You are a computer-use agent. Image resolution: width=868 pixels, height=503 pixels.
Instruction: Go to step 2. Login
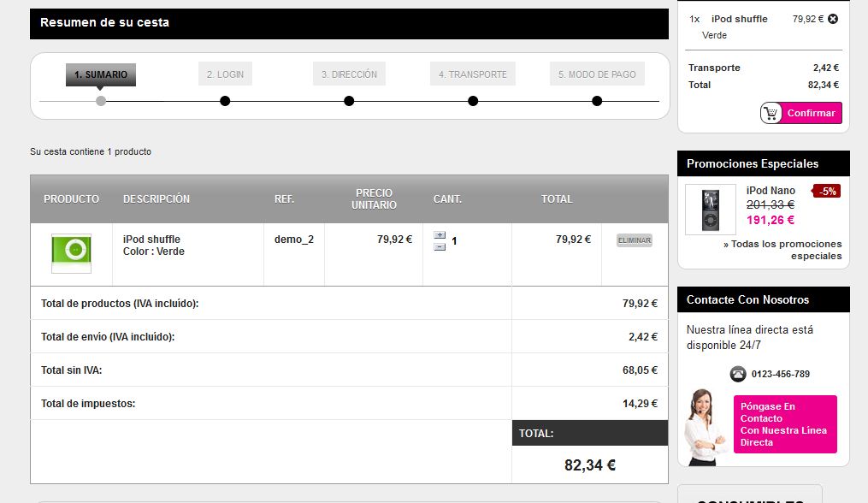click(225, 74)
